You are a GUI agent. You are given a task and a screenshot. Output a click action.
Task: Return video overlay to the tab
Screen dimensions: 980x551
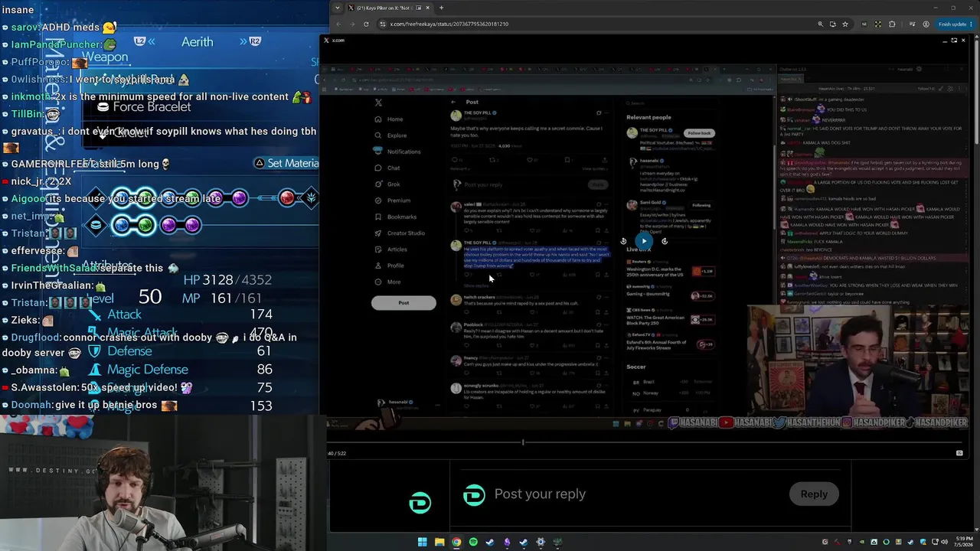click(x=954, y=40)
